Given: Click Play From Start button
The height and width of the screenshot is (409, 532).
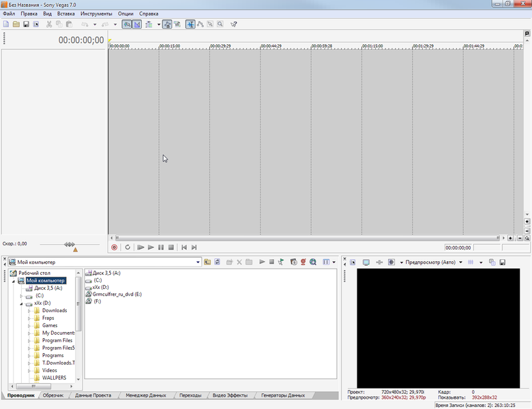Looking at the screenshot, I should tap(141, 247).
